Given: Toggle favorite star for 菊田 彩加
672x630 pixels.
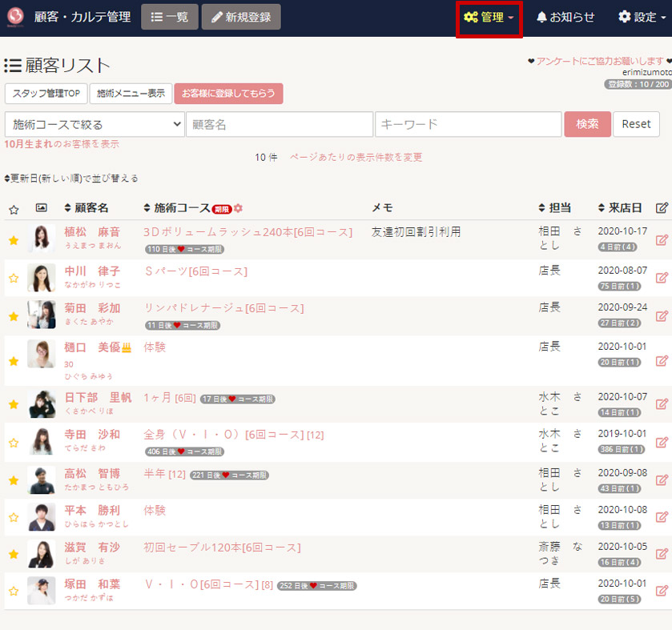Looking at the screenshot, I should [x=14, y=316].
